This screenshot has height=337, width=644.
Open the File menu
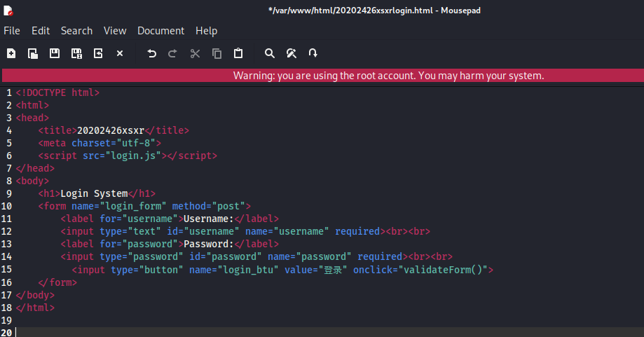[x=11, y=31]
